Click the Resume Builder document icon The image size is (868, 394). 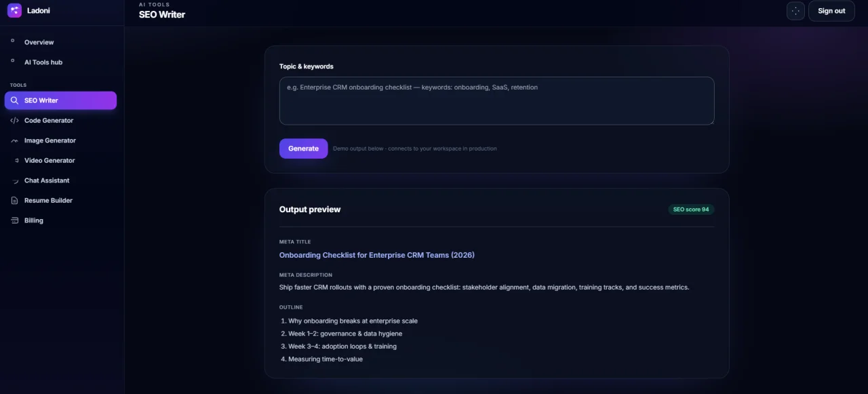point(14,201)
